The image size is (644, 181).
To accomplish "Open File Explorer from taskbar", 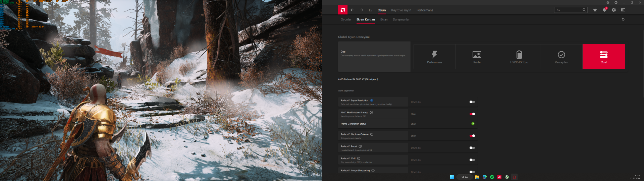I will tap(477, 177).
